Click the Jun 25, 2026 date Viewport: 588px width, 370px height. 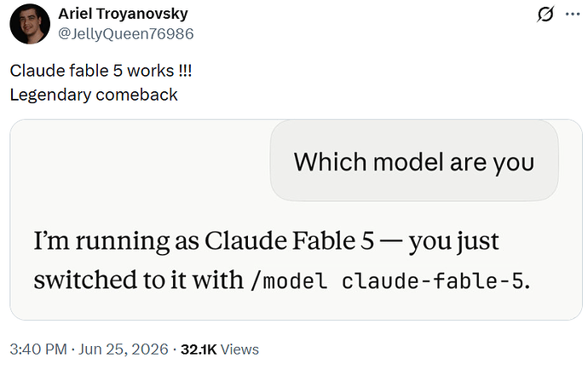click(x=124, y=350)
